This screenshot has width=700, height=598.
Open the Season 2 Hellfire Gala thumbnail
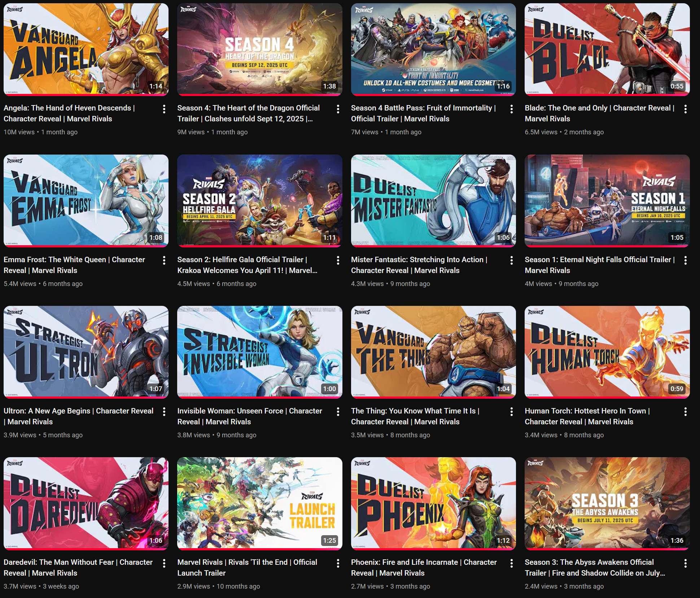point(259,200)
